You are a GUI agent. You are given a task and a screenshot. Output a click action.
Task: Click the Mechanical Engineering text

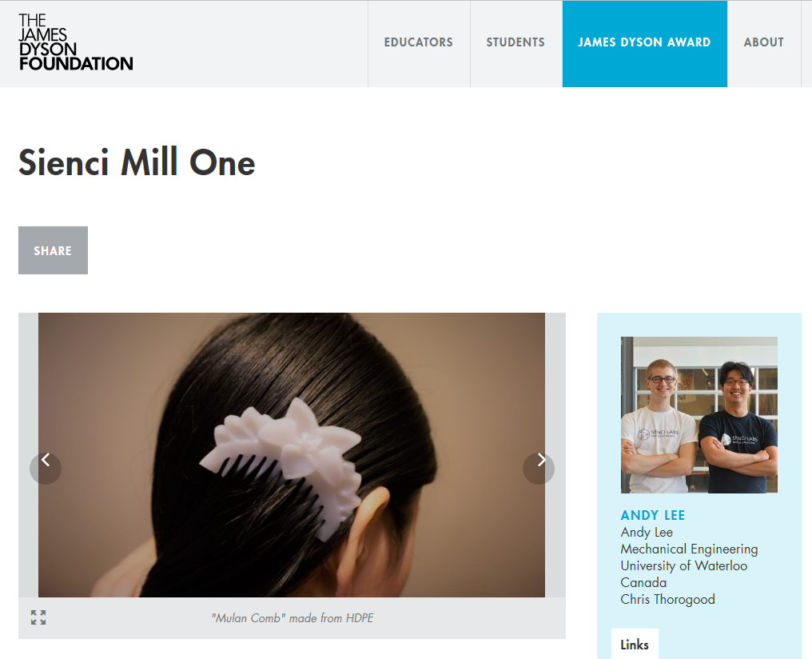pyautogui.click(x=689, y=549)
